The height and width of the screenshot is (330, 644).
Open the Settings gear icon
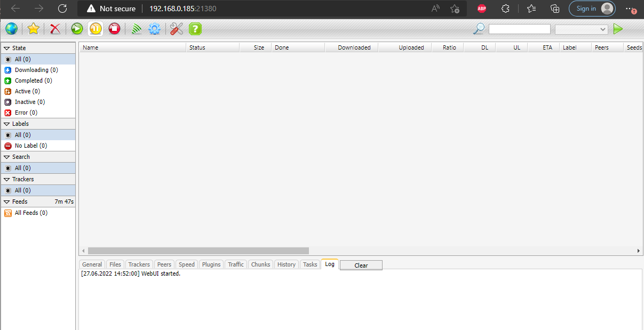155,29
